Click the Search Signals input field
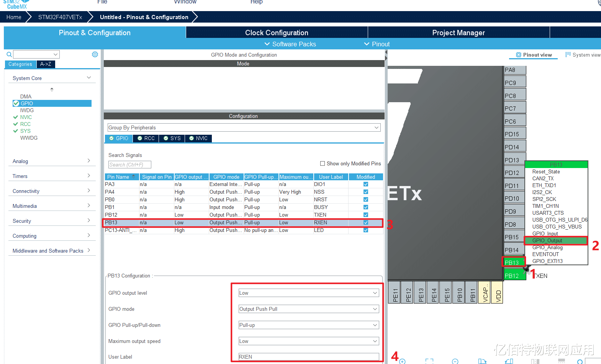Image resolution: width=601 pixels, height=364 pixels. (x=130, y=165)
